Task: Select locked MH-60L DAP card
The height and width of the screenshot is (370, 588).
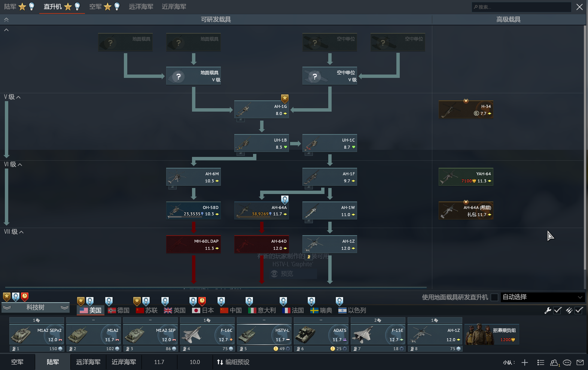Action: tap(193, 244)
